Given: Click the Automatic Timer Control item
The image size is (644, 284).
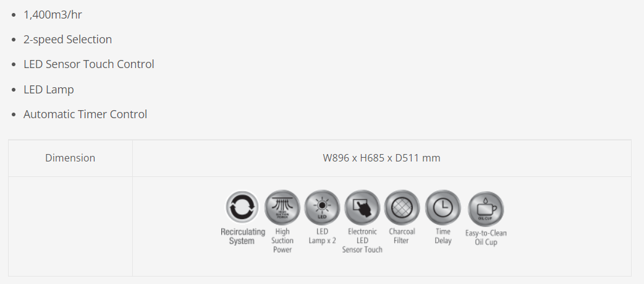Looking at the screenshot, I should 85,114.
